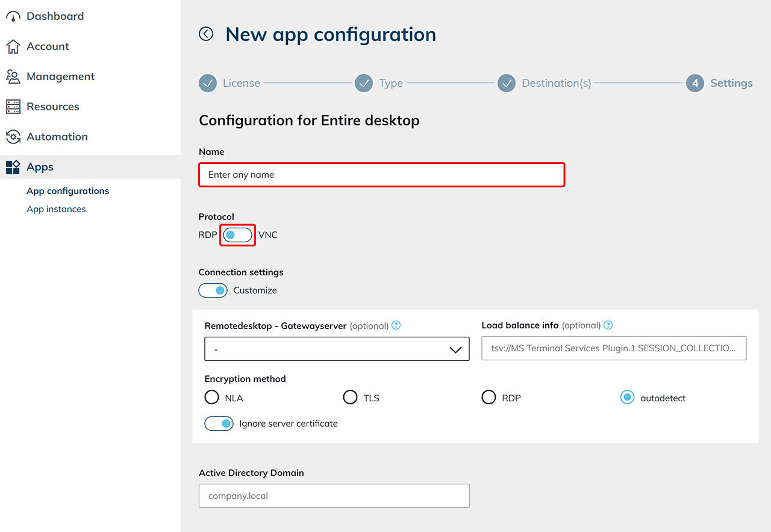Open the Remotedesktop Gatewayserver dropdown
Image resolution: width=771 pixels, height=532 pixels.
tap(337, 349)
